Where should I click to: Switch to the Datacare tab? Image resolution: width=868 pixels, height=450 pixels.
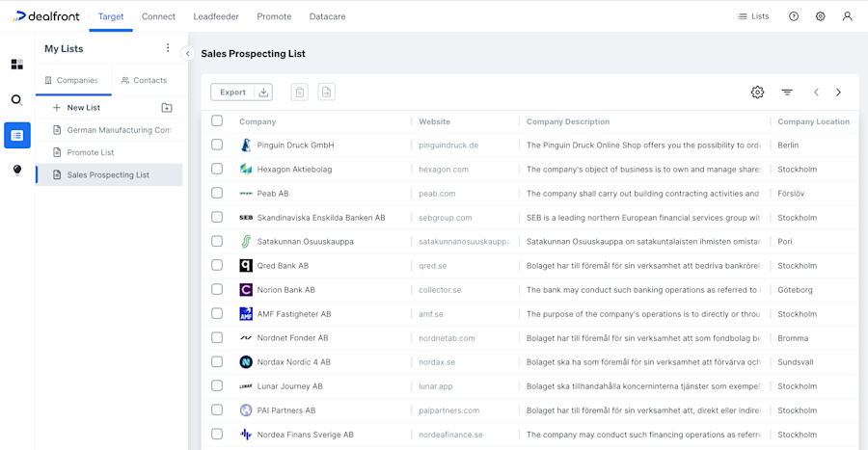(327, 16)
